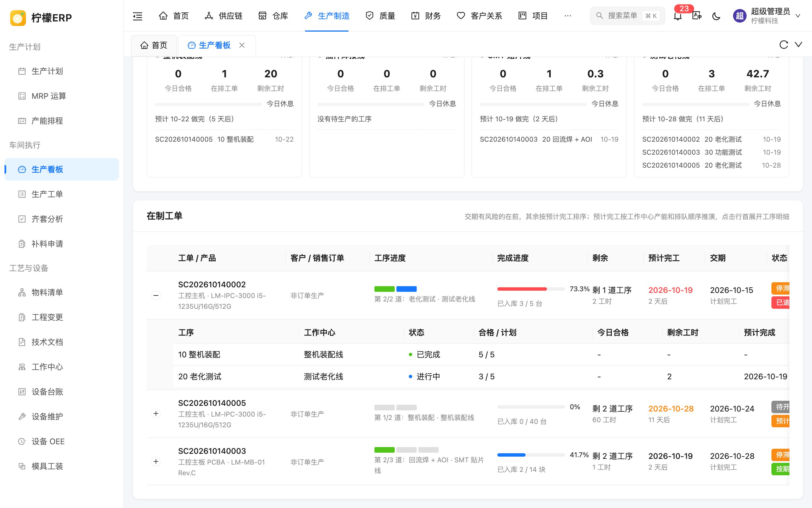Open 工作中心 in the sidebar

click(62, 367)
